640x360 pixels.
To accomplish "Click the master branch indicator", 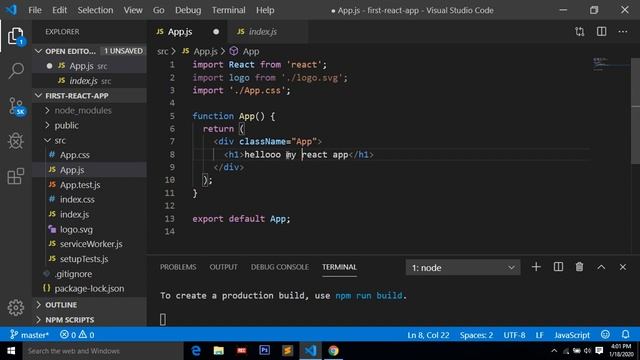I will tap(29, 335).
